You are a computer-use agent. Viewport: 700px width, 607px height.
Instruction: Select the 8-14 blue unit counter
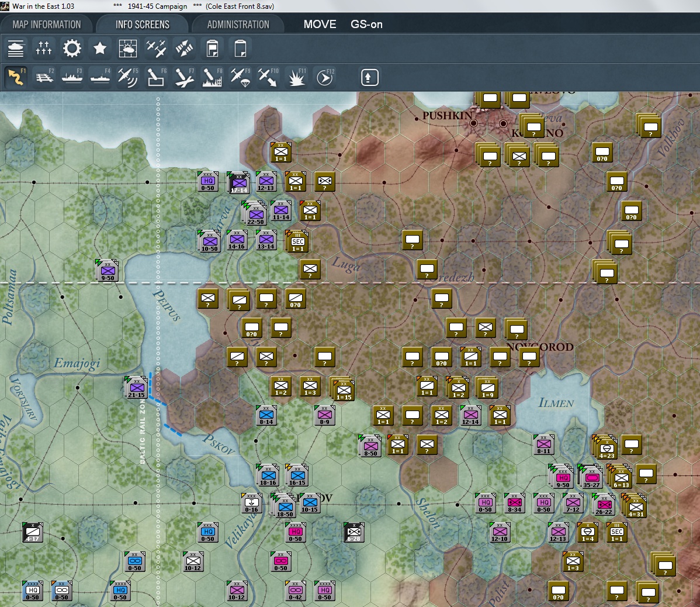266,415
